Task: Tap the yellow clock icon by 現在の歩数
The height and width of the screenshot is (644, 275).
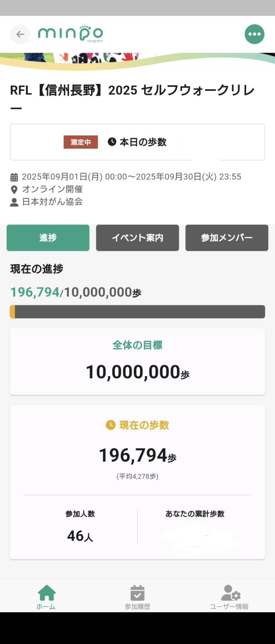Action: (x=110, y=425)
